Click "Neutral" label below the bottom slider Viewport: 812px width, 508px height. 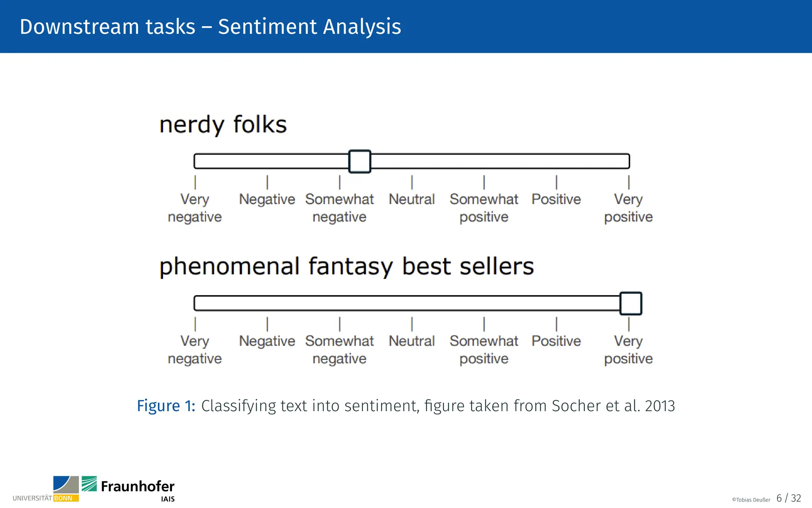click(x=412, y=341)
